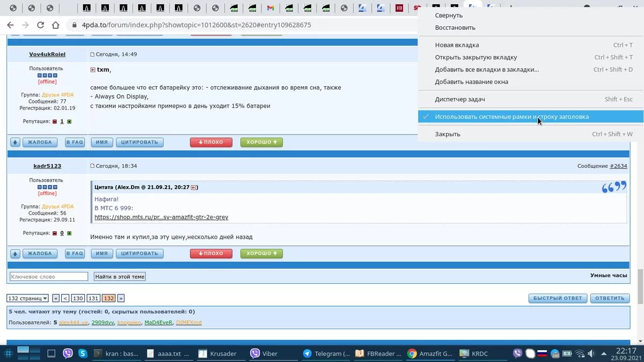Click ЦИТИРОВАТЬ under Vov4ukRoiel's post

pyautogui.click(x=140, y=142)
